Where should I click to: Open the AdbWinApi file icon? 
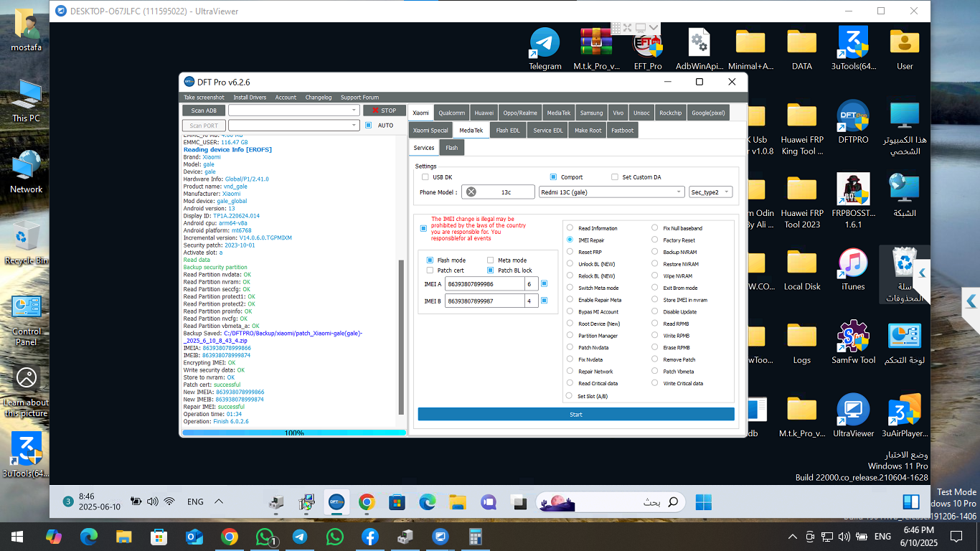tap(699, 49)
